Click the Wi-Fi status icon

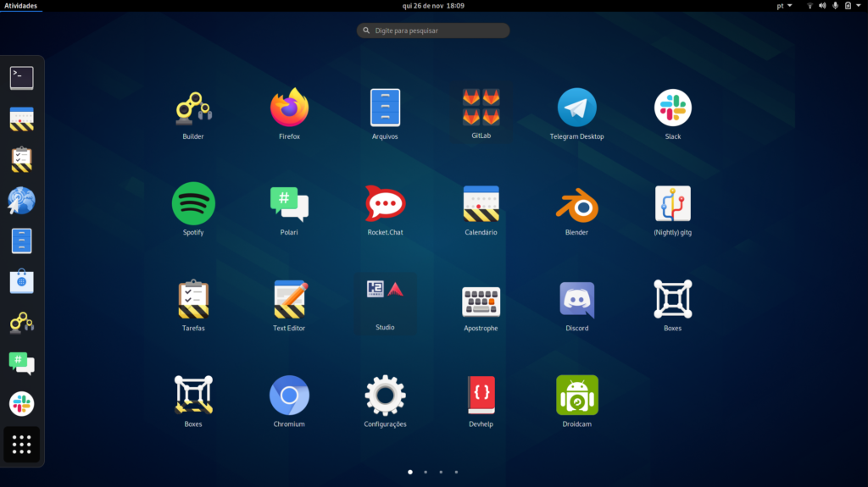coord(810,6)
